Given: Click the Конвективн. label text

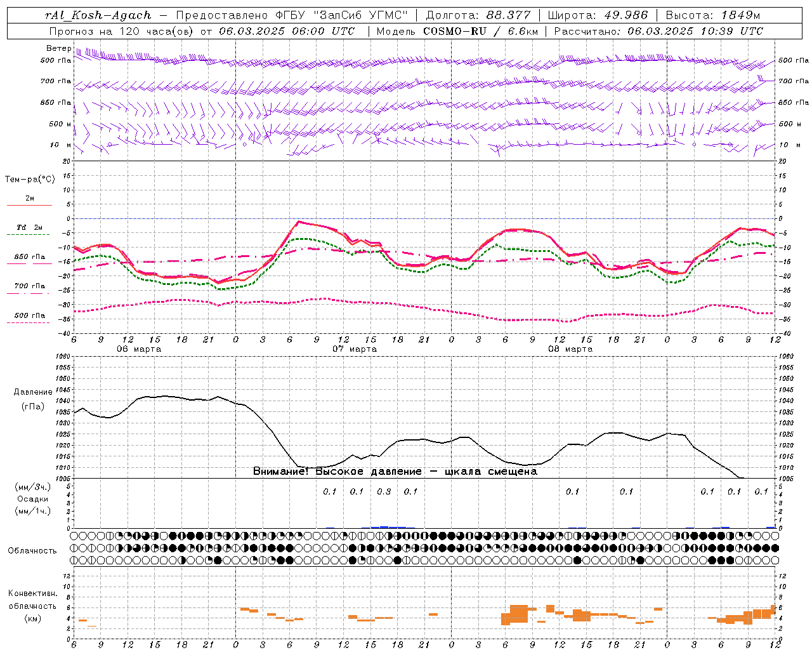Looking at the screenshot, I should pos(32,594).
